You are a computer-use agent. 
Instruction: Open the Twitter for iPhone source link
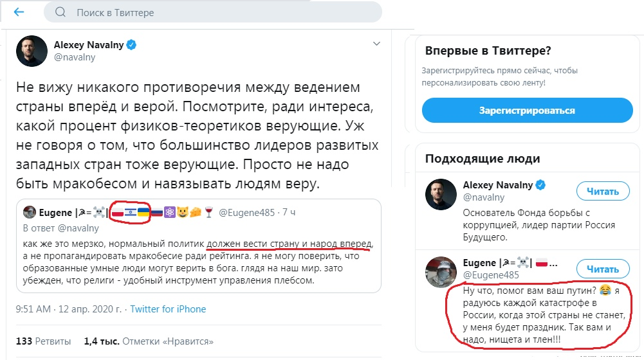[168, 309]
